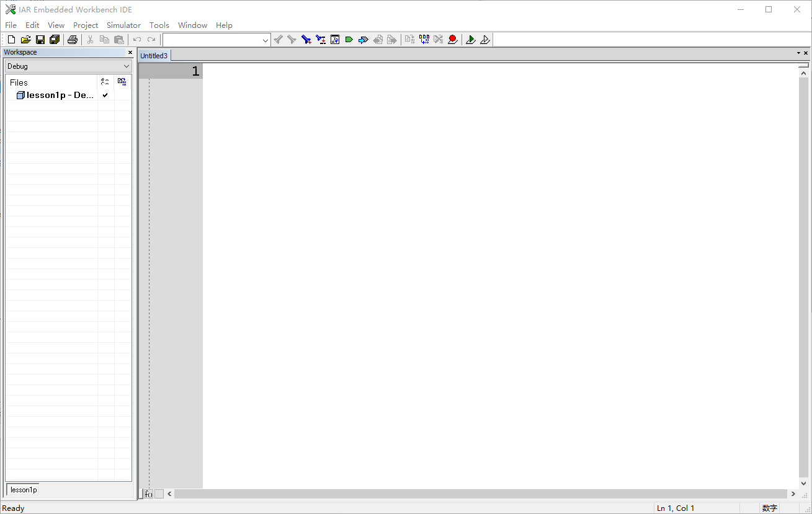Close the Untitled3 editor tab
The height and width of the screenshot is (514, 812).
[x=806, y=53]
